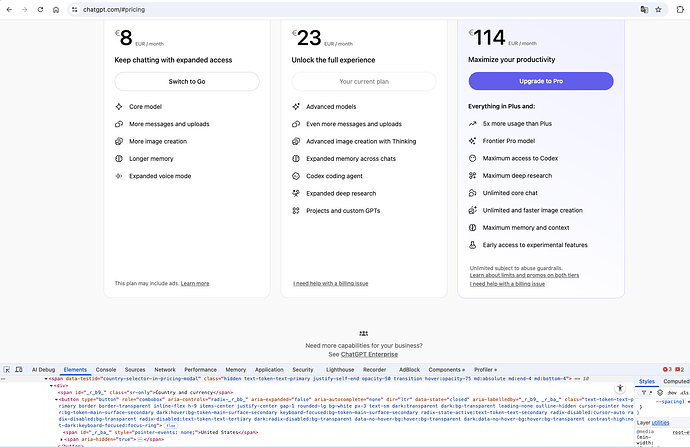Toggle the :hov element state button
Screen dimensions: 690x447
click(672, 392)
